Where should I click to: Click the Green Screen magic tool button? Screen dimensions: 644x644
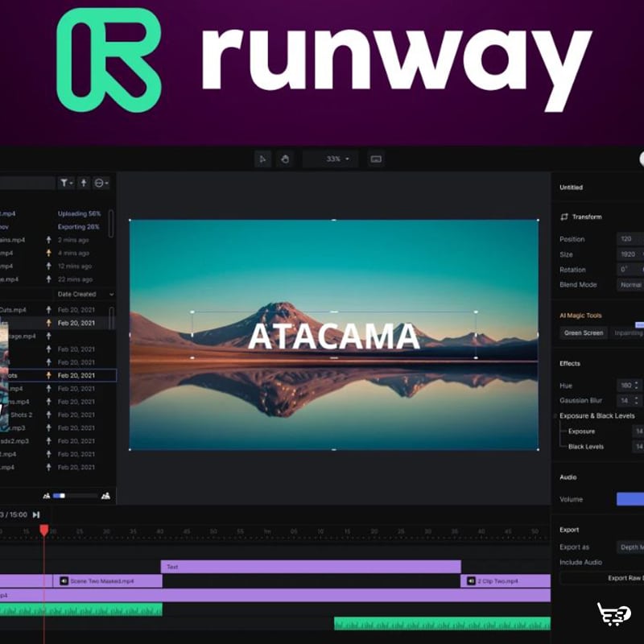584,332
